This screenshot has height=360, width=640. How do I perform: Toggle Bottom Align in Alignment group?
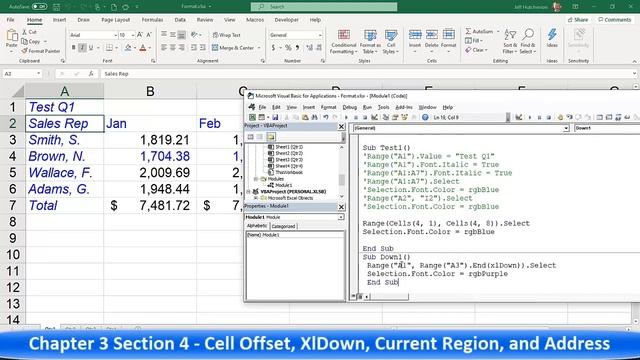click(x=182, y=35)
